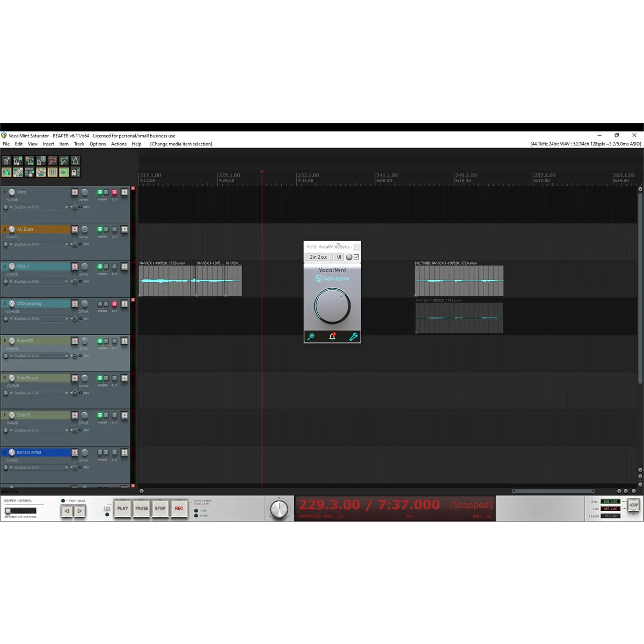Toggle item grouping toolbar icon

[x=18, y=172]
